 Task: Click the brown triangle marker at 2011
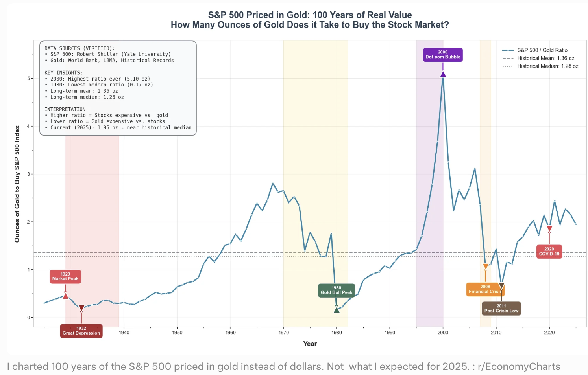point(501,286)
